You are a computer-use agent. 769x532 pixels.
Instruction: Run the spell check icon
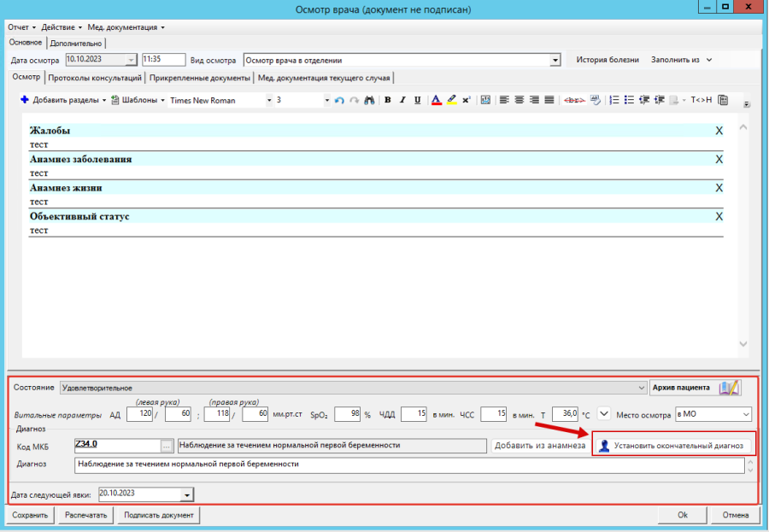click(x=596, y=100)
